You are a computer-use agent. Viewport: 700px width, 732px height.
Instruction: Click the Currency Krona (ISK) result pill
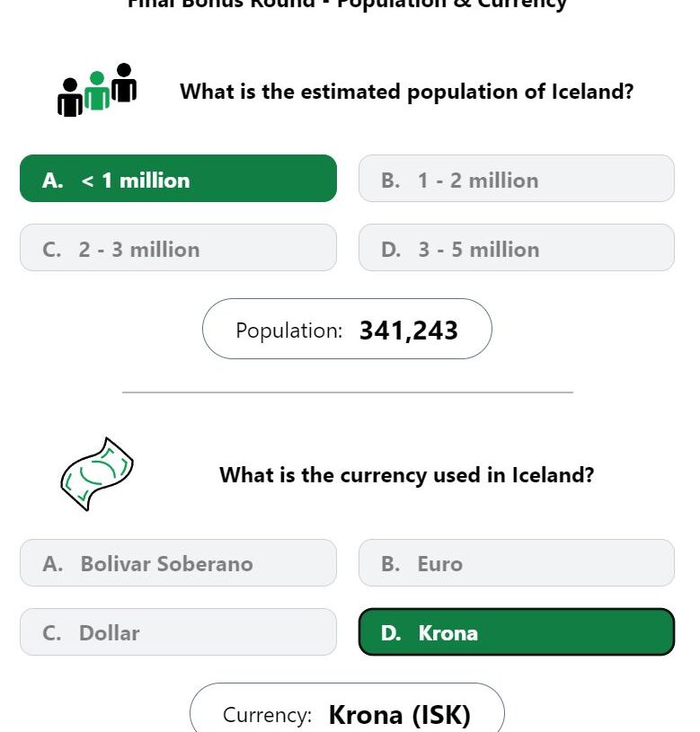coord(347,708)
